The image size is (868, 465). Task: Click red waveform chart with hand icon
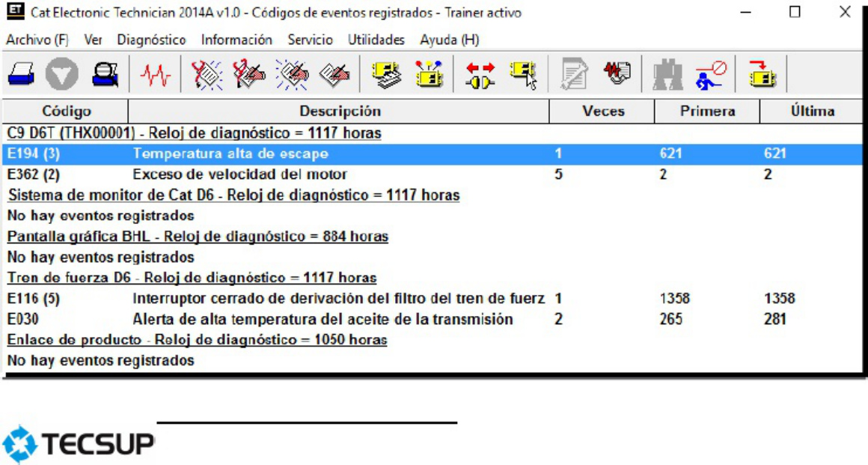[616, 73]
